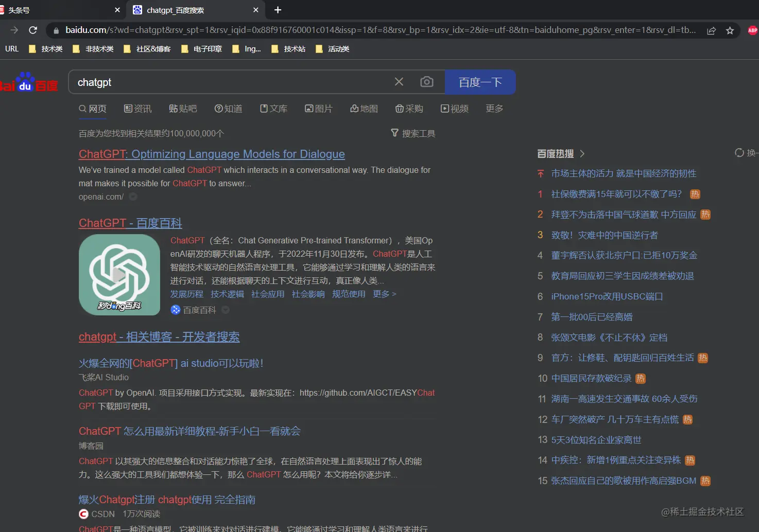The width and height of the screenshot is (759, 532).
Task: Click the browser address bar URL
Action: pyautogui.click(x=380, y=30)
